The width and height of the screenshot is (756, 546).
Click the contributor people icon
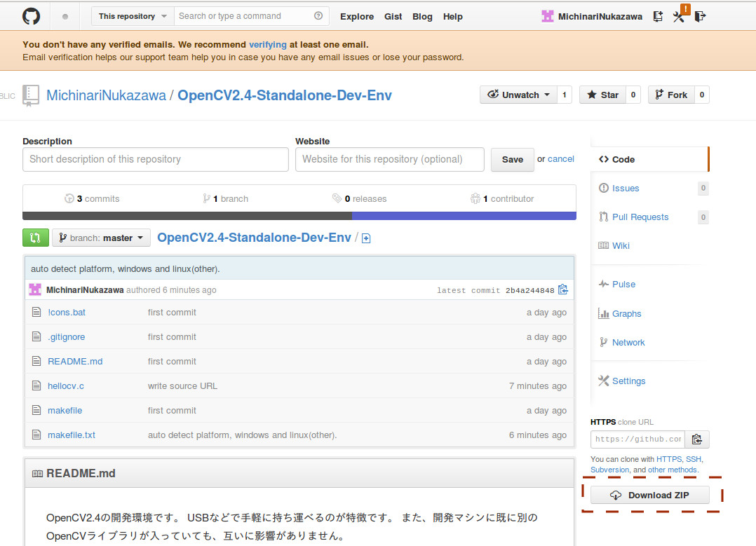pos(475,198)
